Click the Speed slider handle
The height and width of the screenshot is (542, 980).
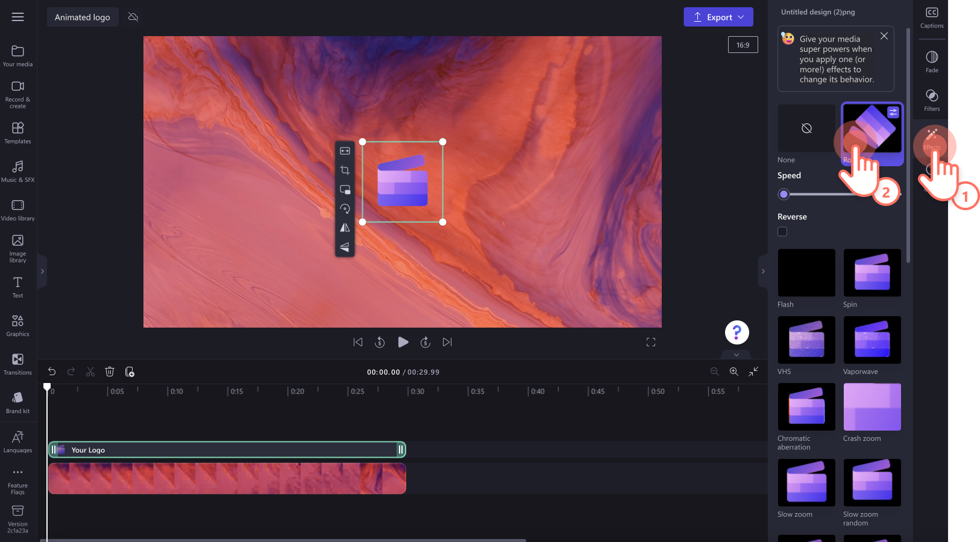(784, 194)
